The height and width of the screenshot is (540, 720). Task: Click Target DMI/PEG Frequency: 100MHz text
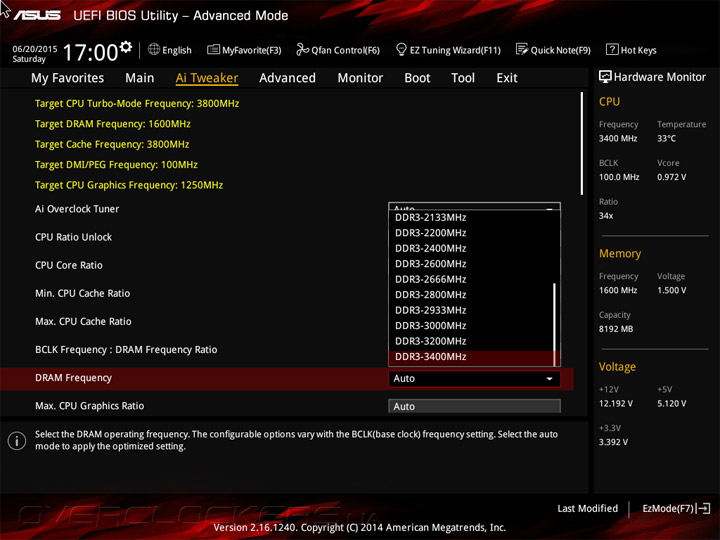tap(116, 164)
